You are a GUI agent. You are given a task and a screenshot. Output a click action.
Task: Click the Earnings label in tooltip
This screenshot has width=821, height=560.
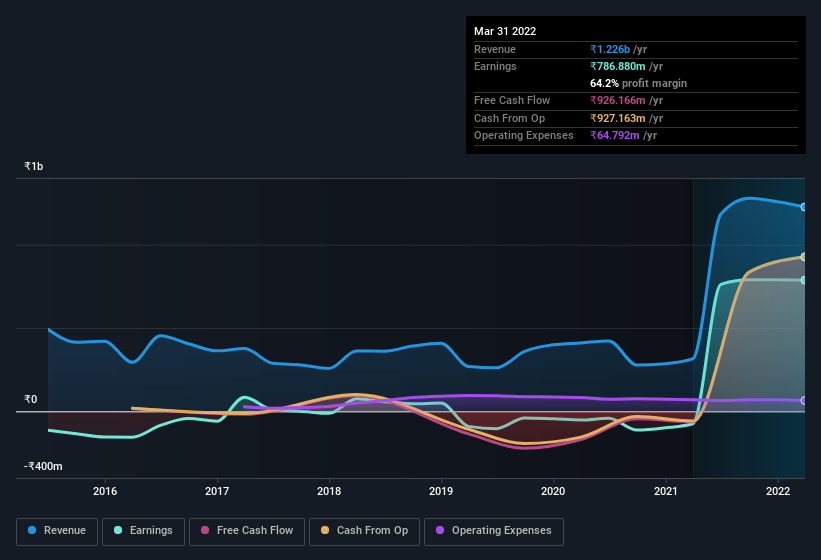[x=495, y=66]
